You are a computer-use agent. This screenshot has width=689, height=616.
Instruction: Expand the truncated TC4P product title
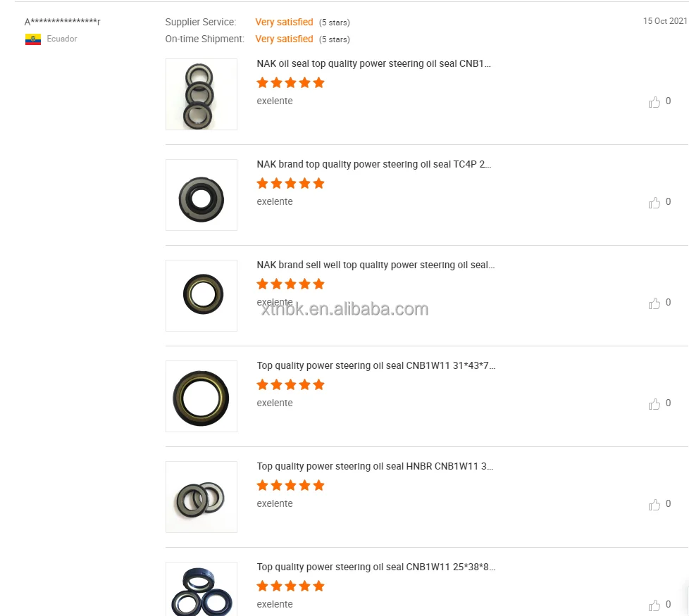click(x=375, y=164)
